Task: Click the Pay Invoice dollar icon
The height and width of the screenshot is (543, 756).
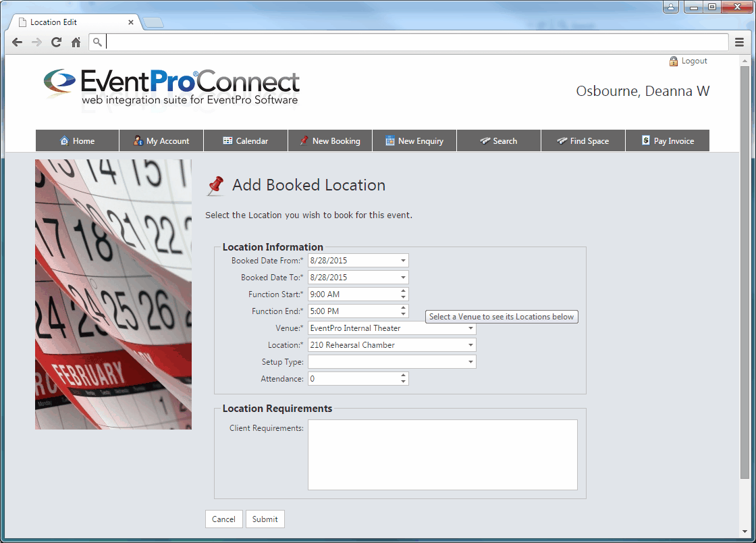Action: (x=645, y=140)
